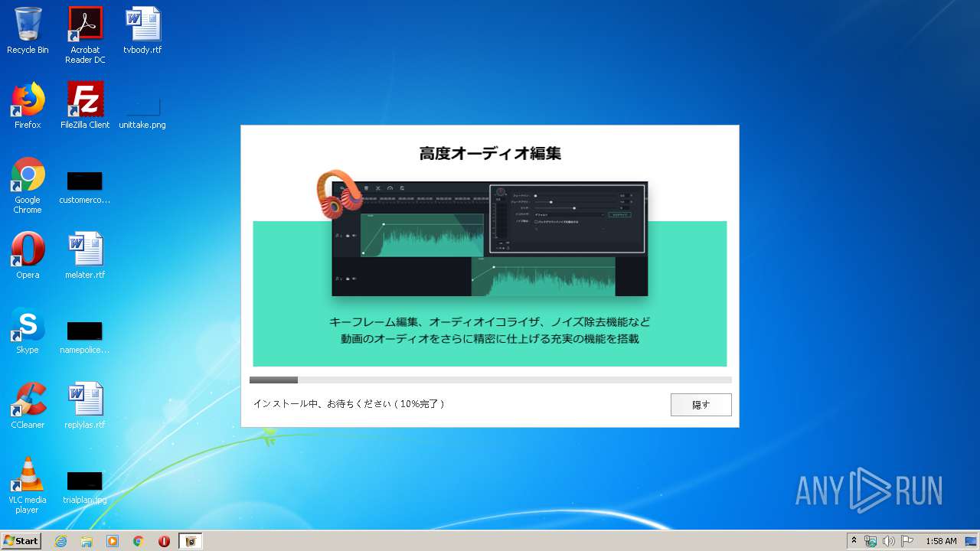
Task: Select the namepolice... file icon
Action: [x=85, y=337]
